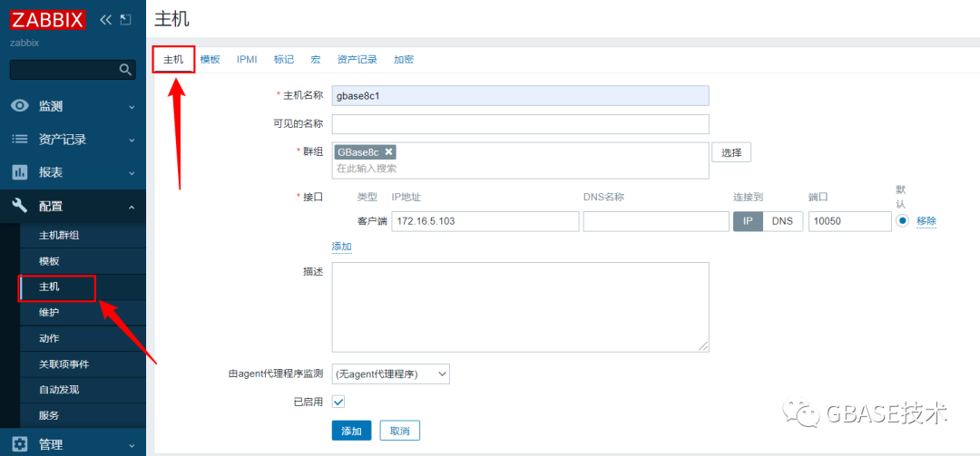This screenshot has height=456, width=980.
Task: Click the 添加 interface link
Action: coord(342,247)
